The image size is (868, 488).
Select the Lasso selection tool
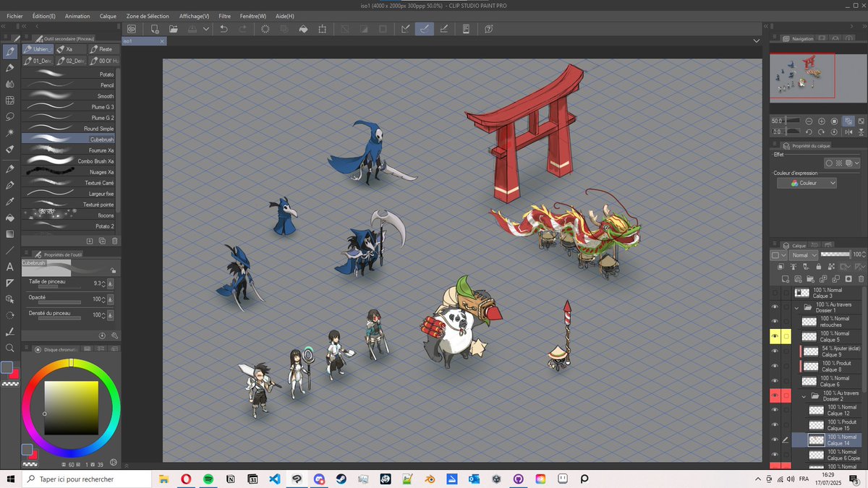tap(10, 116)
